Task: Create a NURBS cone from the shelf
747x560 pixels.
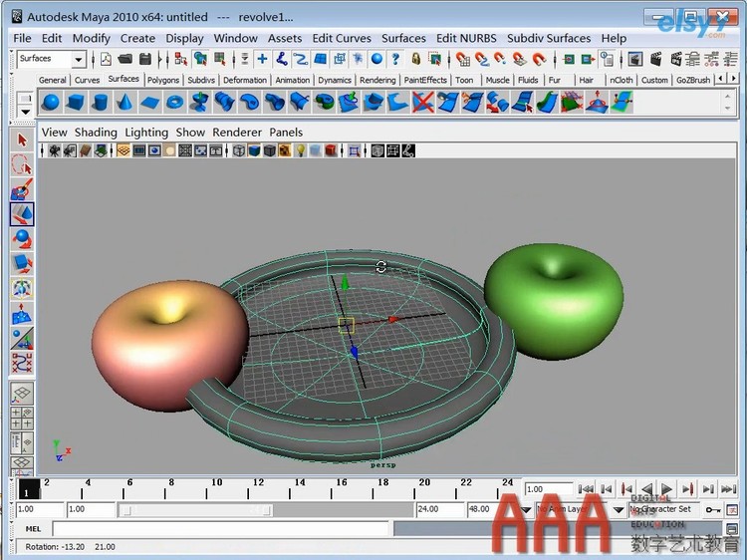Action: tap(124, 102)
